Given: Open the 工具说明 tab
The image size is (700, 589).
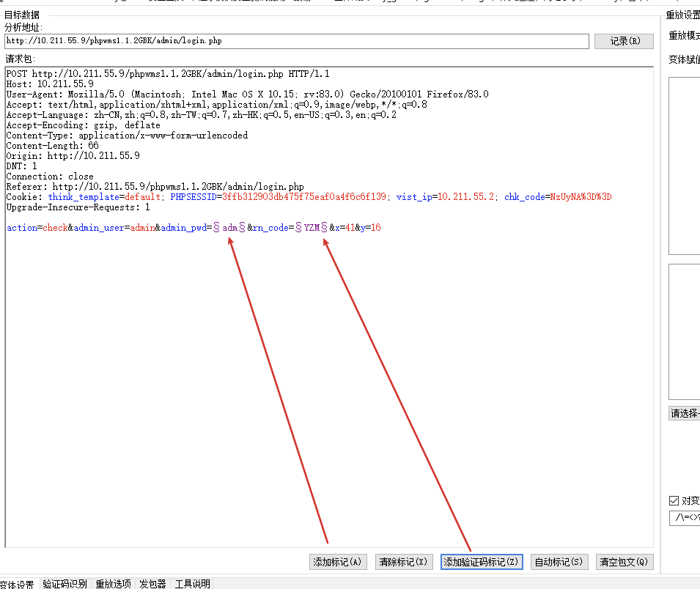Looking at the screenshot, I should pyautogui.click(x=193, y=584).
